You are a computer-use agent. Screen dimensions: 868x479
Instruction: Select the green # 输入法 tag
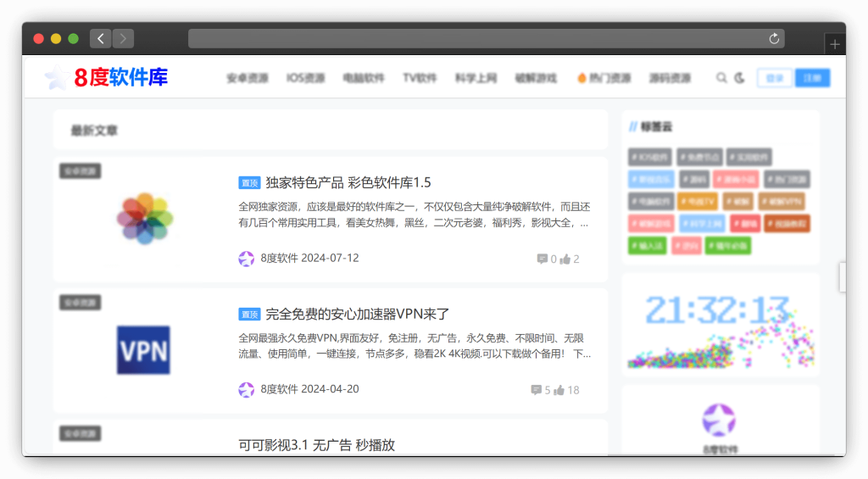(647, 246)
